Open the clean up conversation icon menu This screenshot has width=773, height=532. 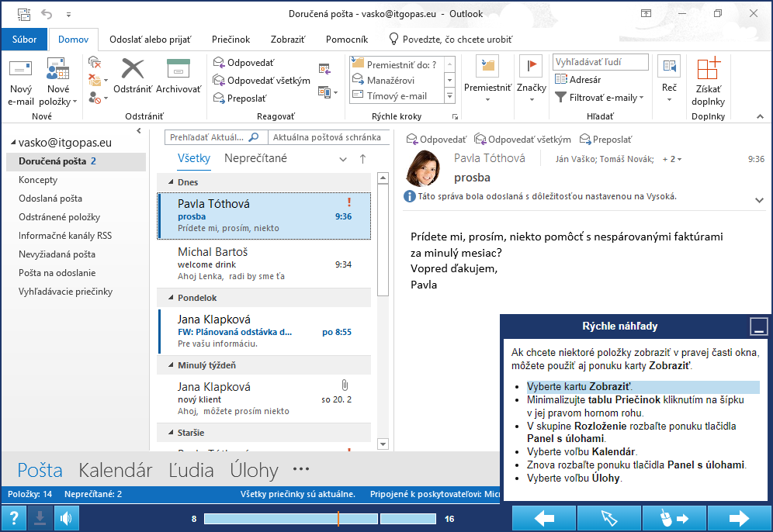(98, 80)
